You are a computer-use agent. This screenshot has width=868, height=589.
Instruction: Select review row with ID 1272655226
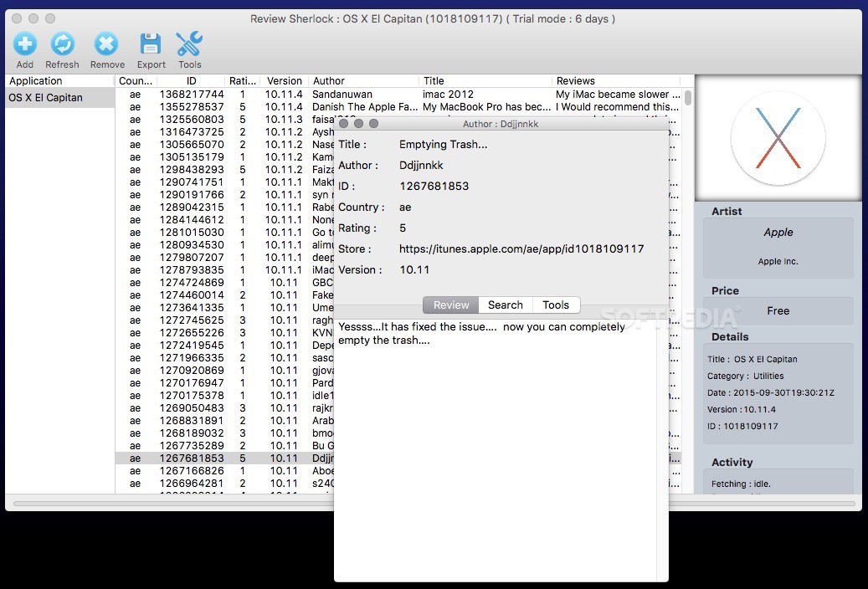[x=224, y=333]
